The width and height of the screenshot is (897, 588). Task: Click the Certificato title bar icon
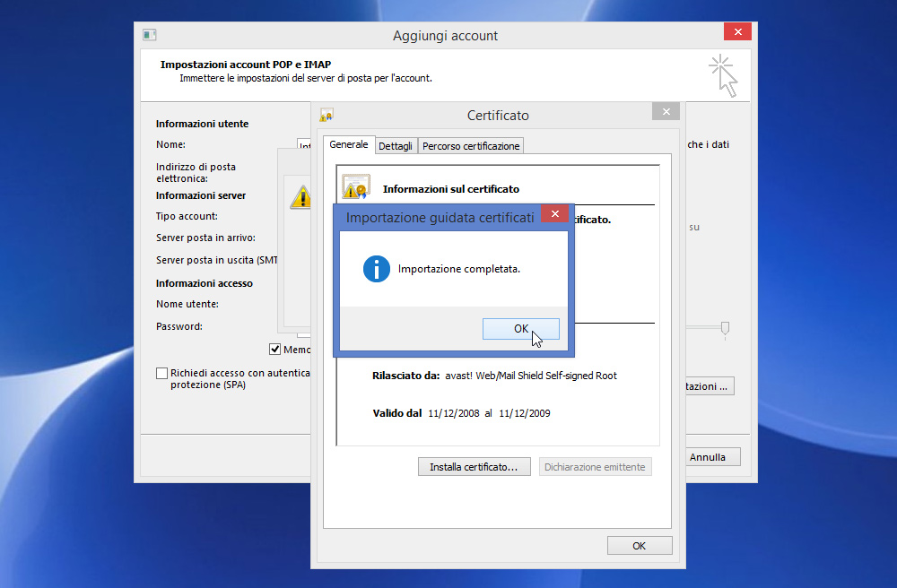(x=327, y=115)
